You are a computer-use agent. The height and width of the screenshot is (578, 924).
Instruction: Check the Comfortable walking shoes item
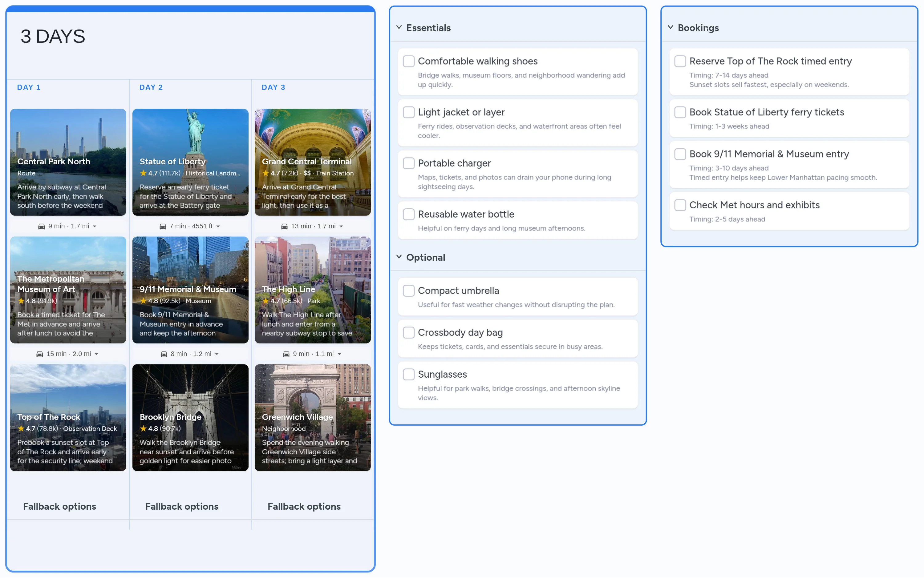point(408,61)
